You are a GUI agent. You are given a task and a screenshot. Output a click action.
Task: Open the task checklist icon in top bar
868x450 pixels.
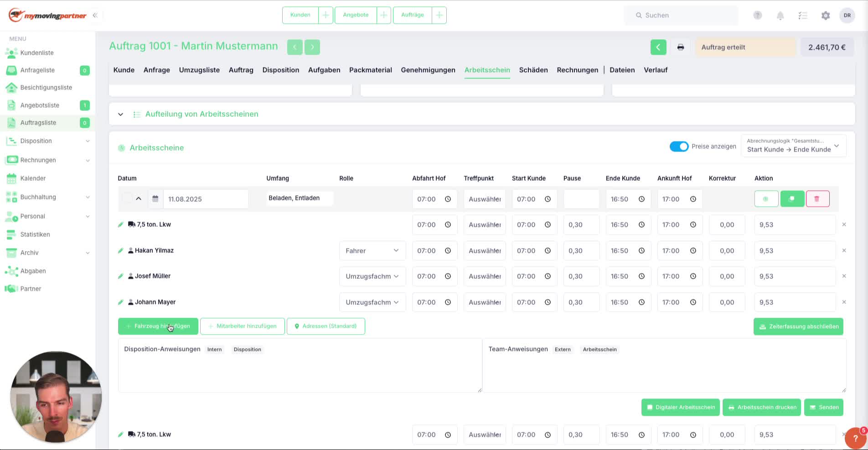(803, 16)
